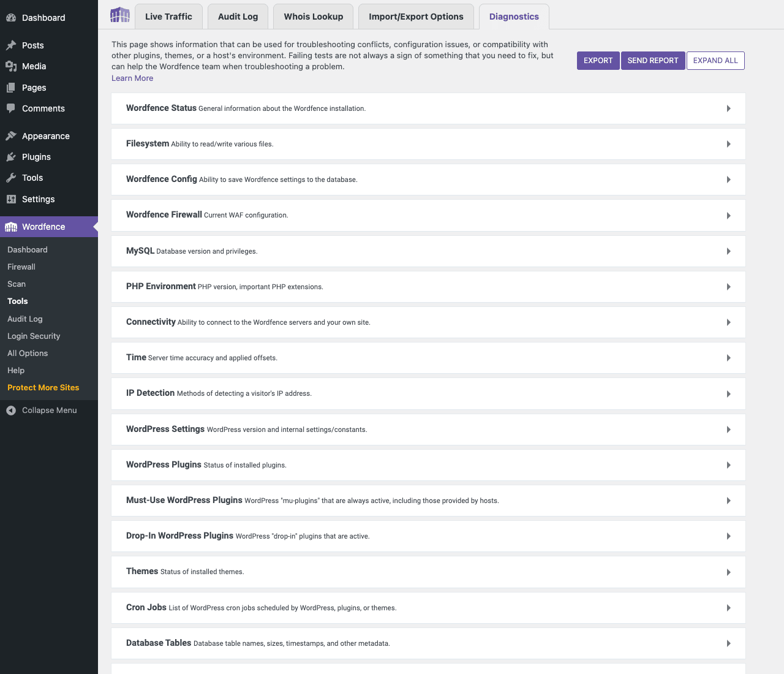
Task: Click the Comments speech bubble icon
Action: pyautogui.click(x=11, y=108)
